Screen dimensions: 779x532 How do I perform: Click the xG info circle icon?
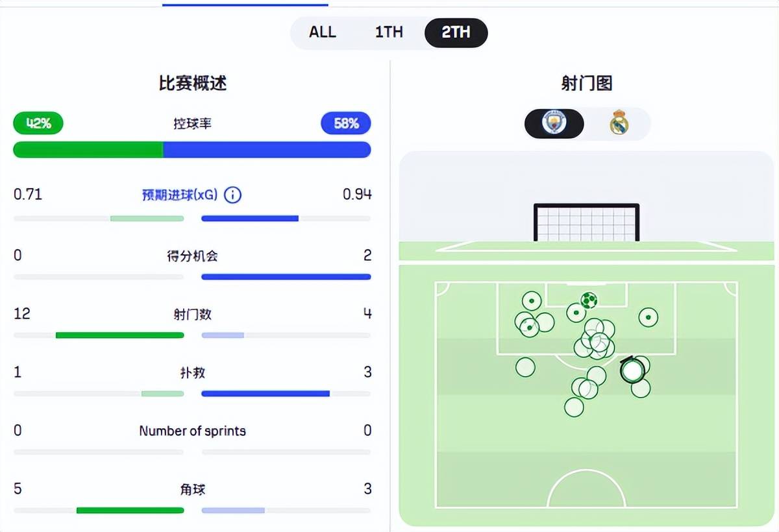[232, 195]
